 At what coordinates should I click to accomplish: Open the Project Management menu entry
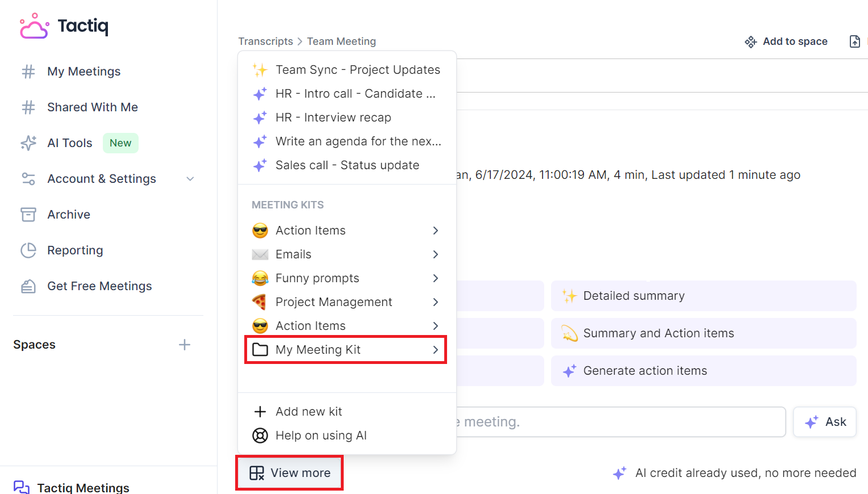point(347,302)
